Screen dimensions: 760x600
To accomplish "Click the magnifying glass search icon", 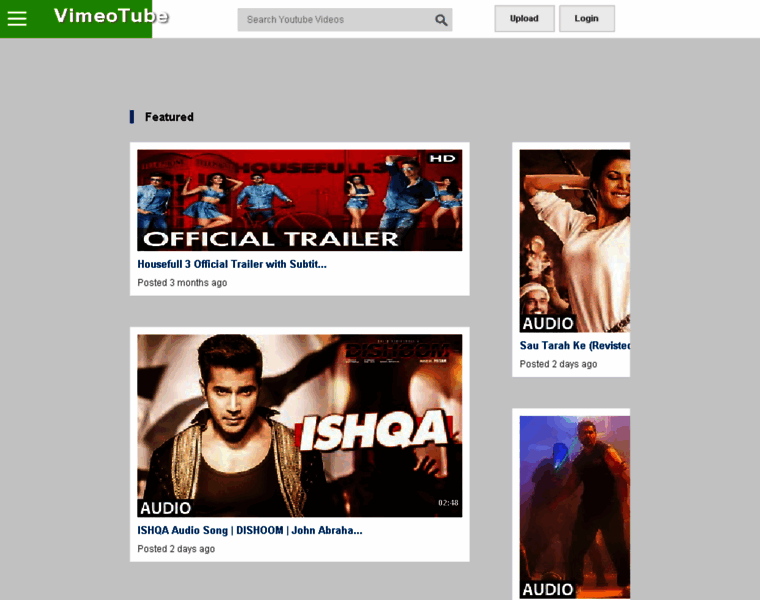I will [441, 20].
